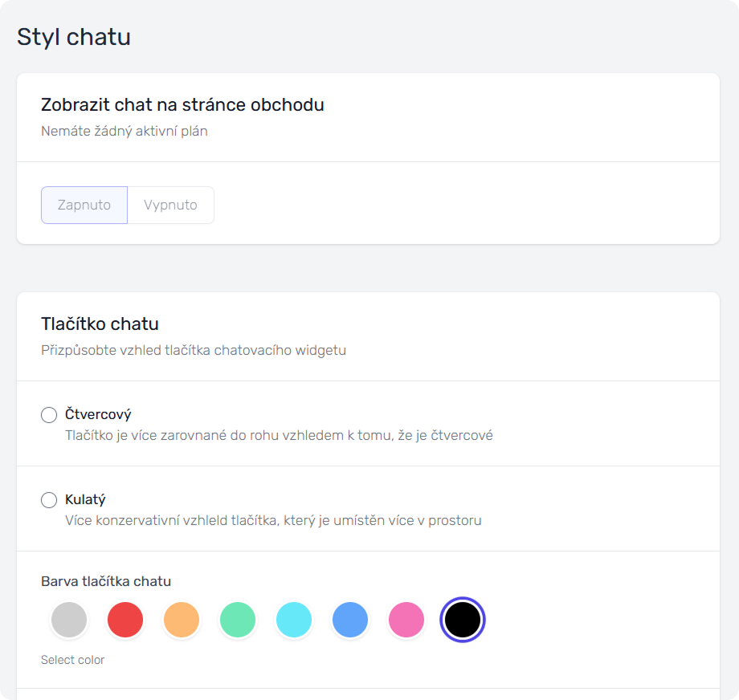Choose the Kulatý radio button
Screen dimensions: 739x700
point(49,500)
